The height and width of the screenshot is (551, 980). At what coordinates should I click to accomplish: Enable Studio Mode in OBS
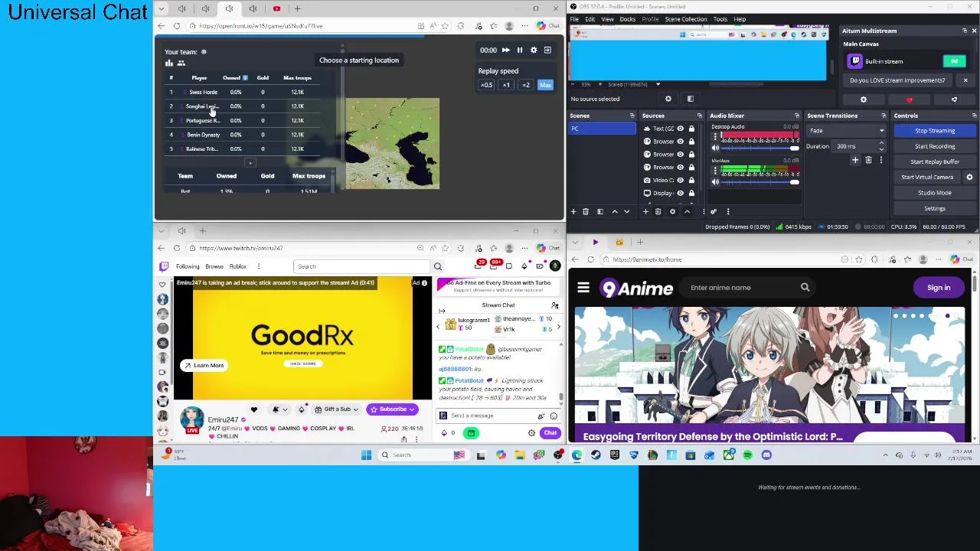coord(935,193)
